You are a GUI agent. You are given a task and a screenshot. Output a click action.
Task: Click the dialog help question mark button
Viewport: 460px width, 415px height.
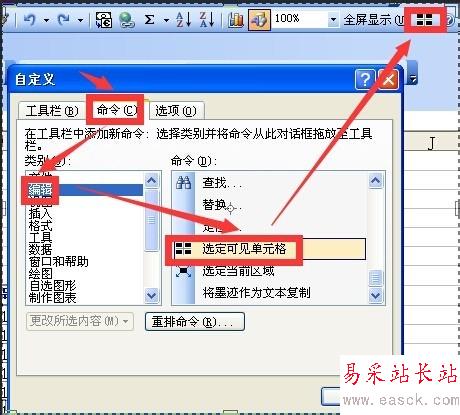coord(365,79)
